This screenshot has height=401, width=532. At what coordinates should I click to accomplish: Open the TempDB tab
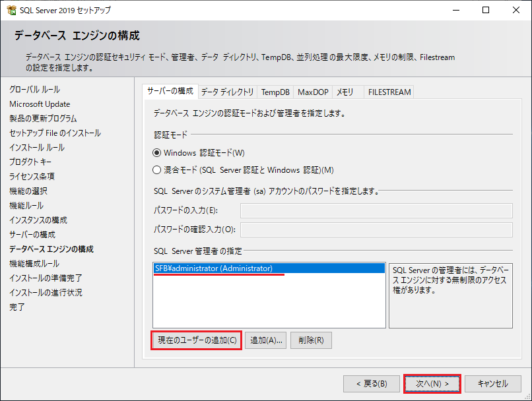coord(275,92)
